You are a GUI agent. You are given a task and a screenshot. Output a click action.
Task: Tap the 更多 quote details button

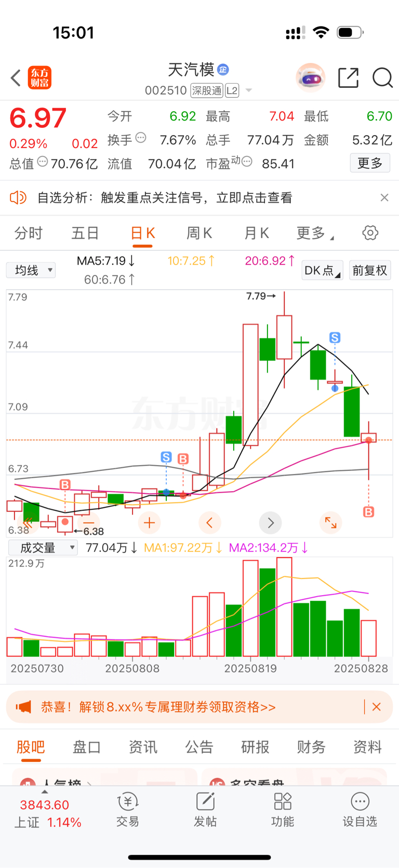coord(370,163)
